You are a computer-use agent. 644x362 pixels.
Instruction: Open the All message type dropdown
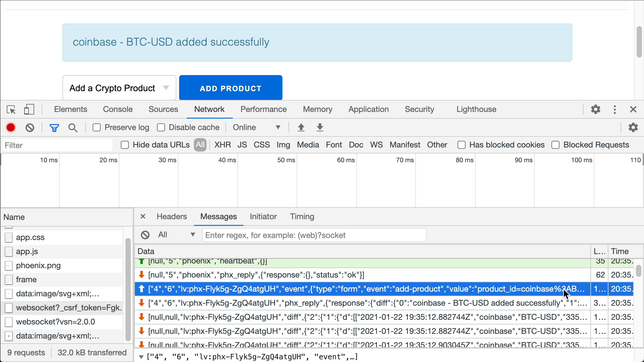pyautogui.click(x=177, y=235)
